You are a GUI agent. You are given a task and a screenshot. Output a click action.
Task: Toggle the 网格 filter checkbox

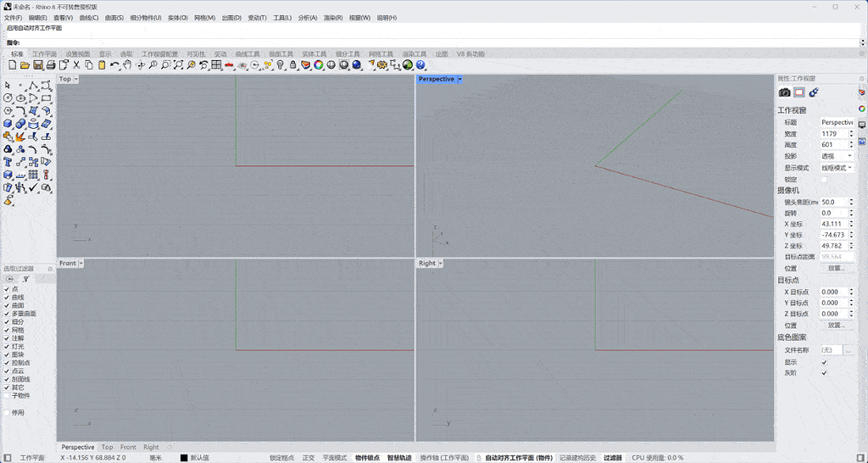(7, 330)
